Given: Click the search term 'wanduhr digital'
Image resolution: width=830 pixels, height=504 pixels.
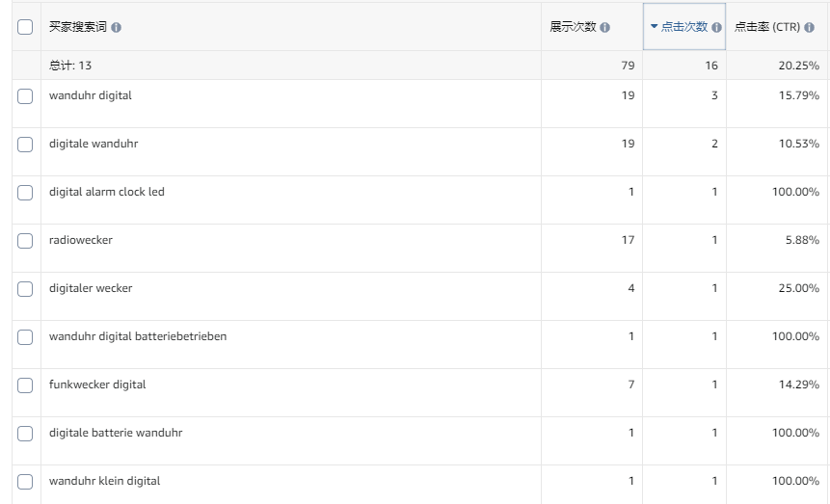Looking at the screenshot, I should click(x=91, y=95).
